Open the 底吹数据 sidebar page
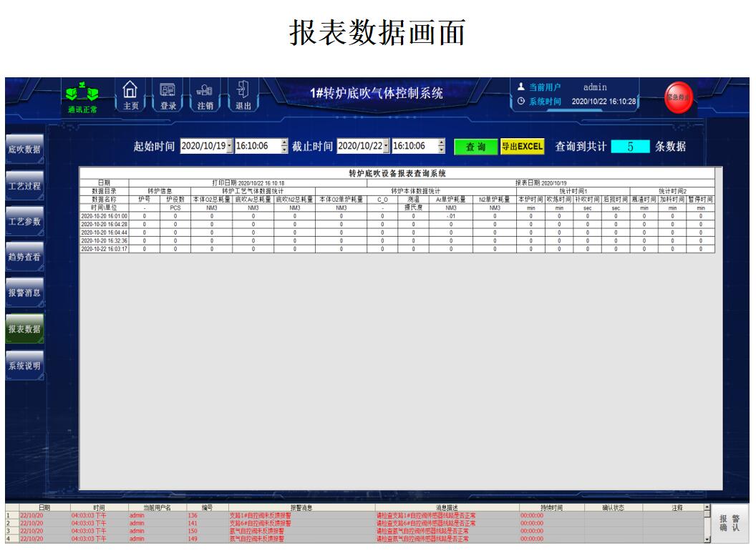 click(24, 150)
